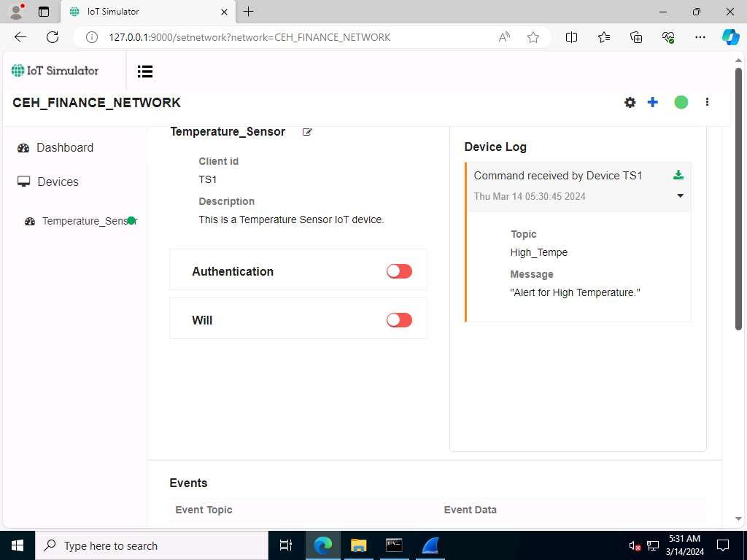
Task: Click the muted volume tray icon
Action: [635, 545]
